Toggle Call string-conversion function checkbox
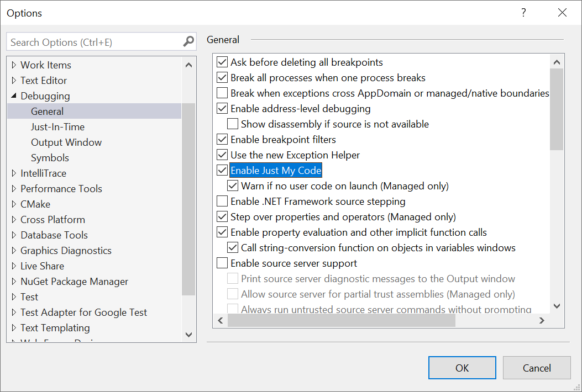The image size is (582, 392). point(233,247)
